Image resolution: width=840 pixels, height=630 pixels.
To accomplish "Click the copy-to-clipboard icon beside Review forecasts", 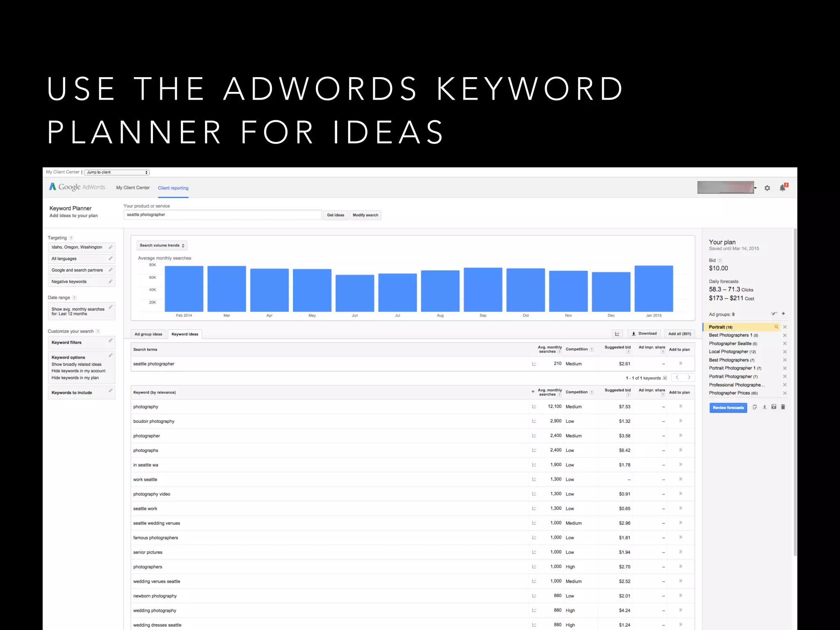I will pos(755,407).
